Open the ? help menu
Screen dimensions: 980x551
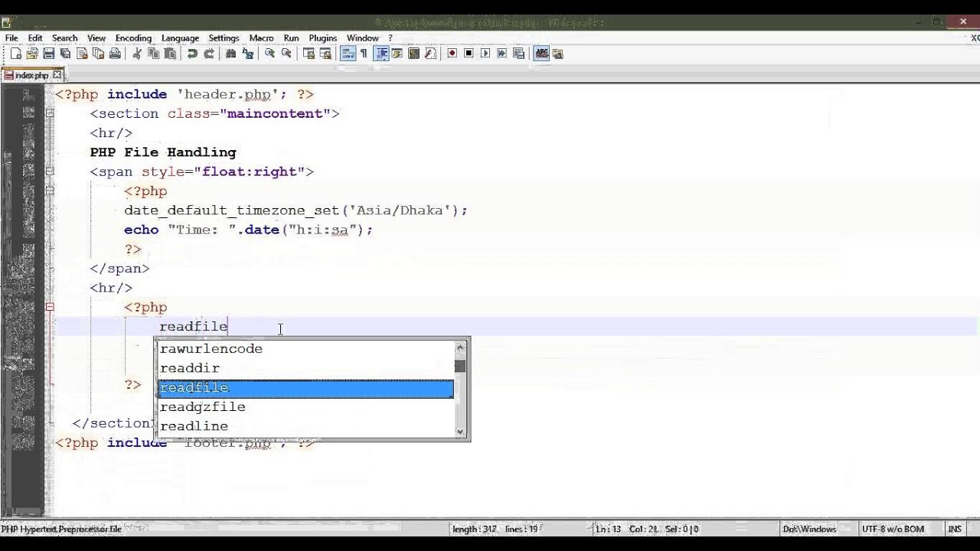tap(390, 37)
